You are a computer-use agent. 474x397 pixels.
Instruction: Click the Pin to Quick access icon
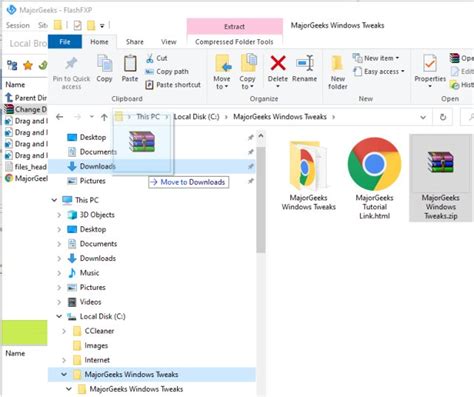point(71,64)
